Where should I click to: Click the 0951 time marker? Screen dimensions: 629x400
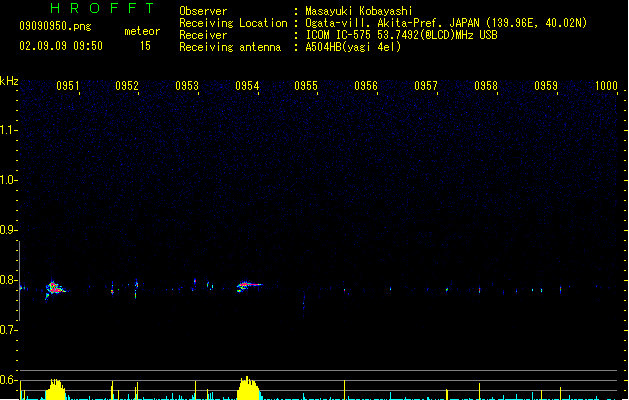point(67,86)
